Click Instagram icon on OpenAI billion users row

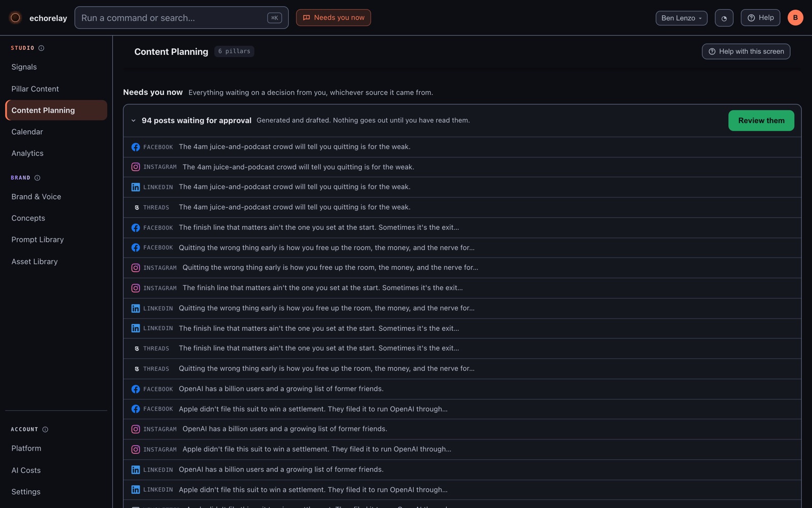point(136,429)
